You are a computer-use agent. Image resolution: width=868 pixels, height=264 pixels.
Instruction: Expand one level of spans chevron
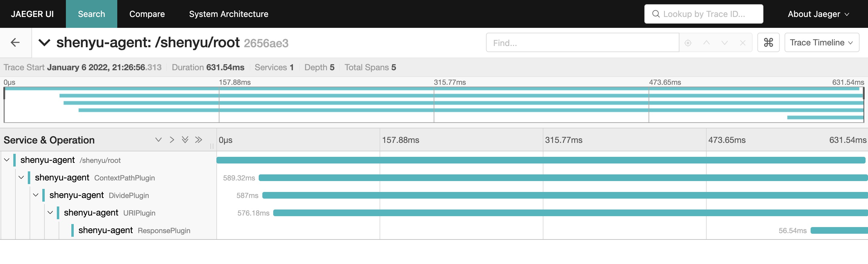point(158,140)
